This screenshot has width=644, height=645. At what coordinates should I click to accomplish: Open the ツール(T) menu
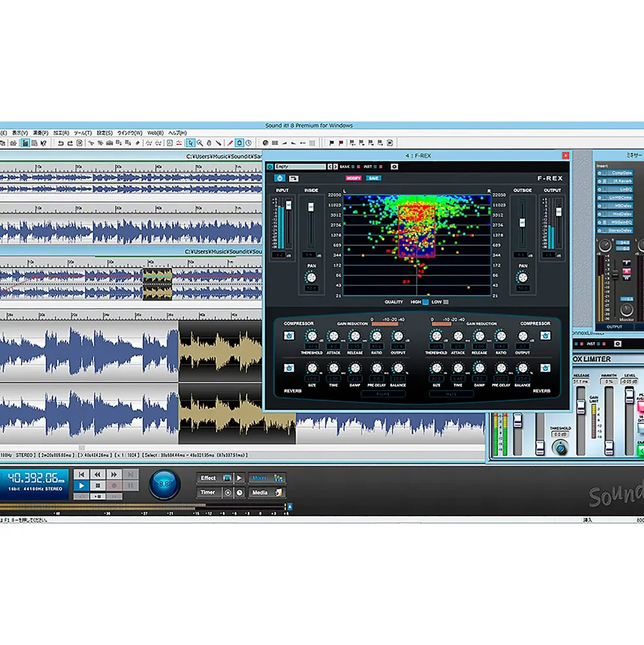[x=82, y=134]
